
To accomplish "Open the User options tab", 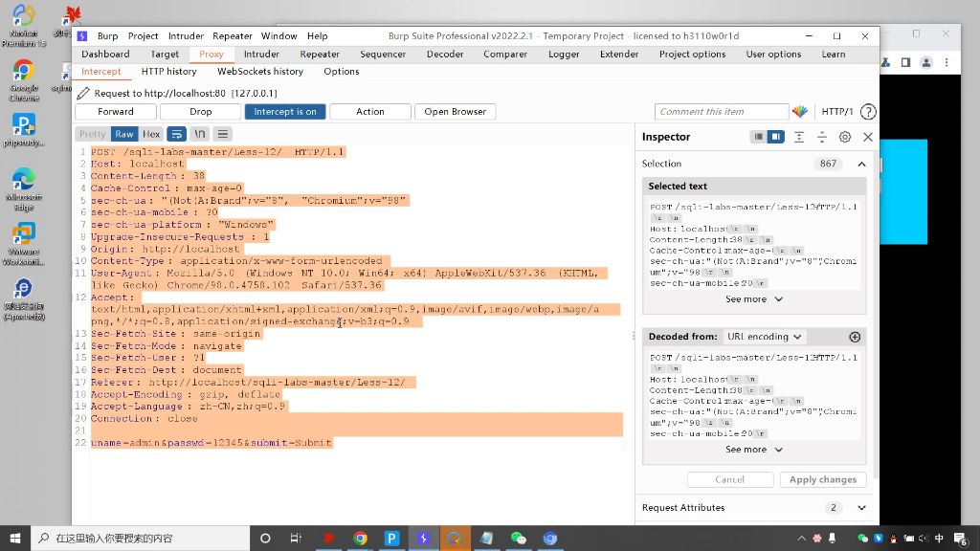I will pos(773,55).
